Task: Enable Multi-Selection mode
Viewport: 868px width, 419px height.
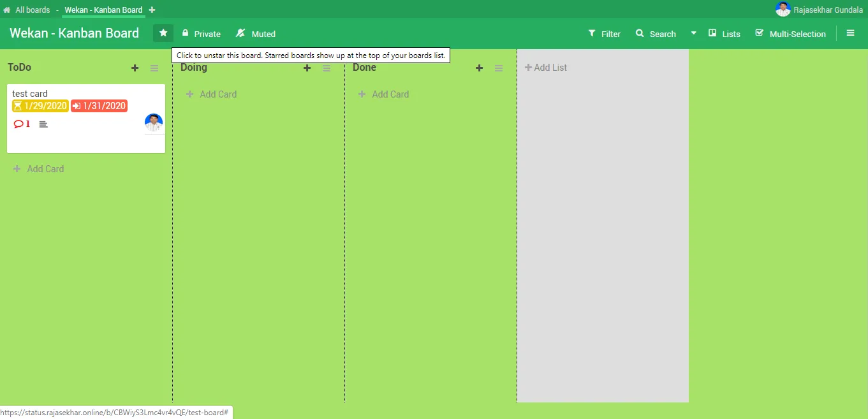Action: coord(790,34)
